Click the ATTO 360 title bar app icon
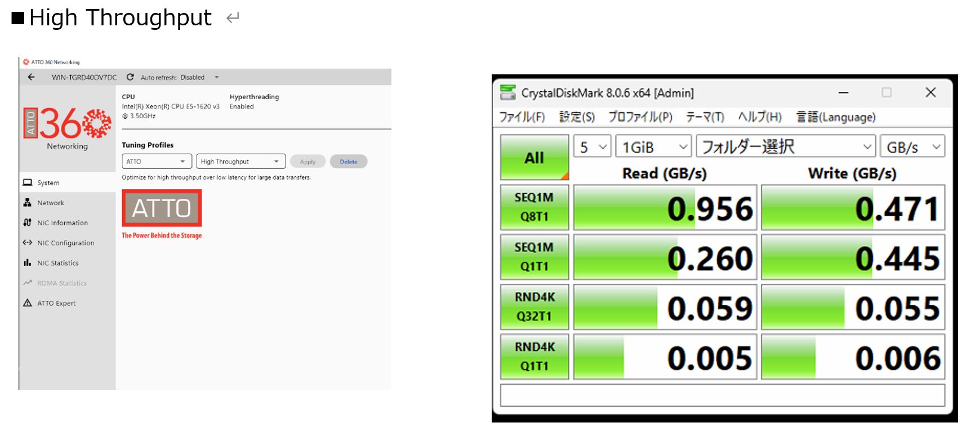The height and width of the screenshot is (427, 980). click(26, 62)
